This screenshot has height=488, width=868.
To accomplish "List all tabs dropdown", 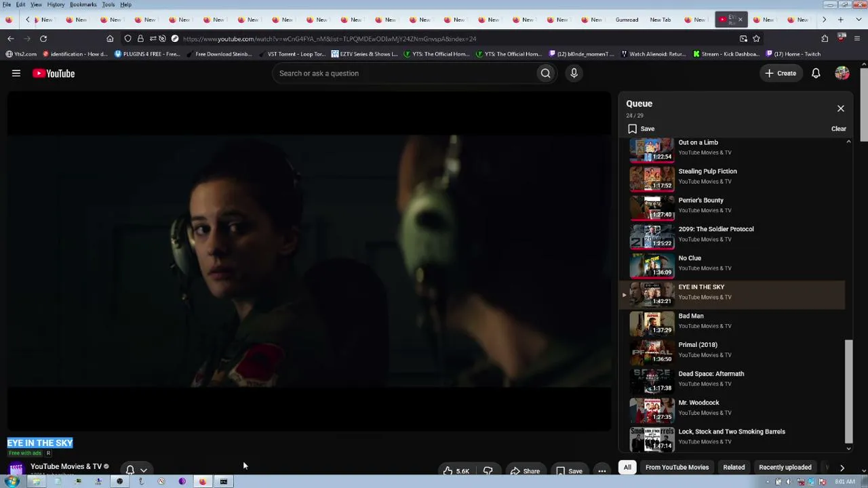I will [857, 20].
